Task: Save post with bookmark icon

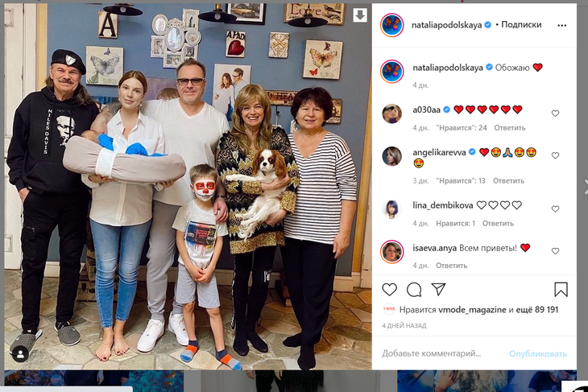Action: coord(561,289)
